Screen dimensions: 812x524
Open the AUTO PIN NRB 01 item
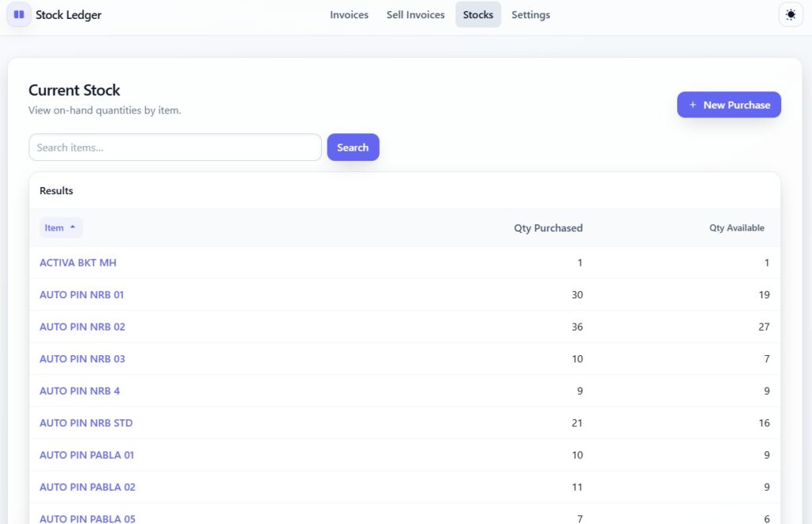(x=82, y=295)
